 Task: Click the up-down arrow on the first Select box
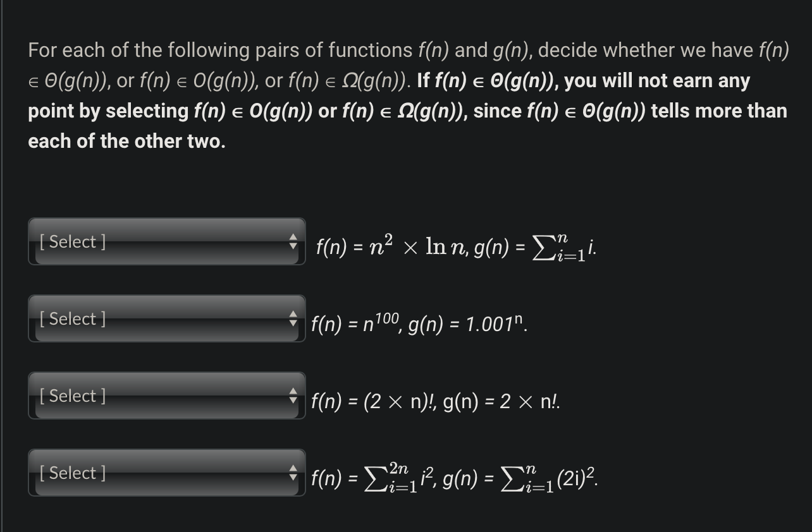click(x=294, y=242)
